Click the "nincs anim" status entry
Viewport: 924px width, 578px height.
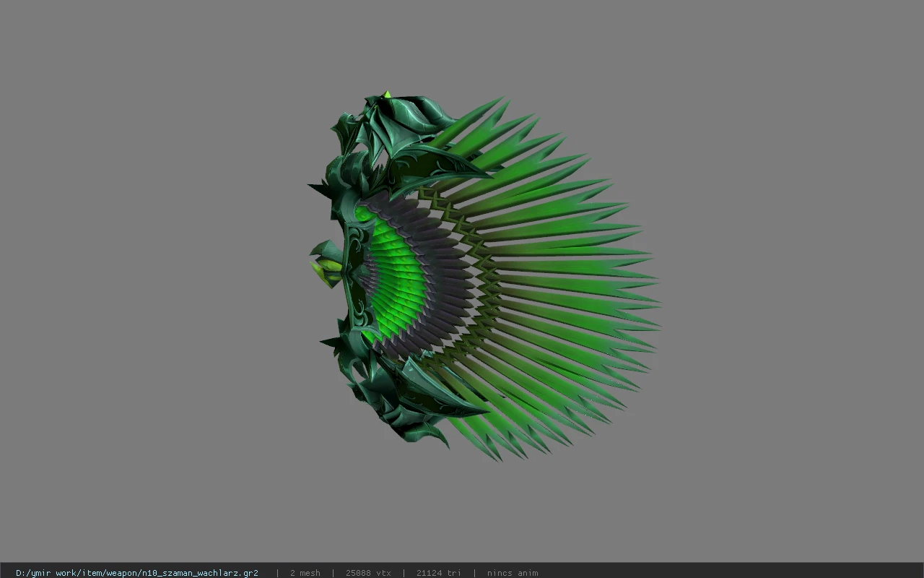point(512,573)
